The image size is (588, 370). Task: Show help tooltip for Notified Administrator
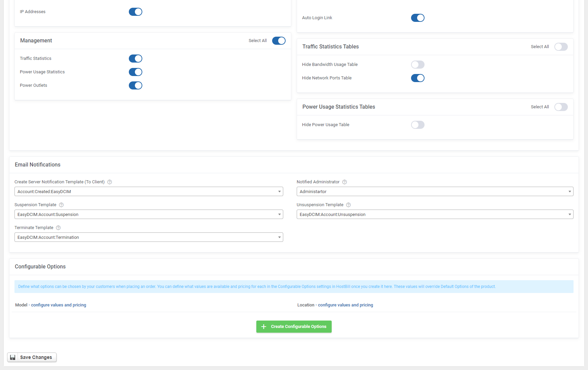click(x=344, y=182)
